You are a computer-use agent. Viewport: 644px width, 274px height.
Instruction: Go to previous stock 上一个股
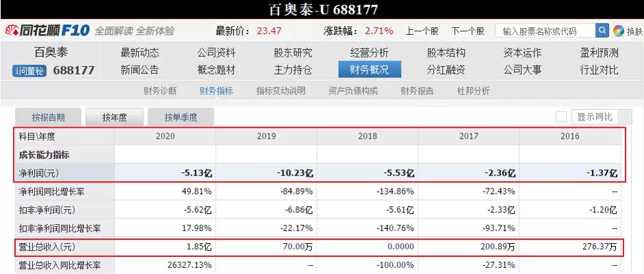pyautogui.click(x=422, y=31)
